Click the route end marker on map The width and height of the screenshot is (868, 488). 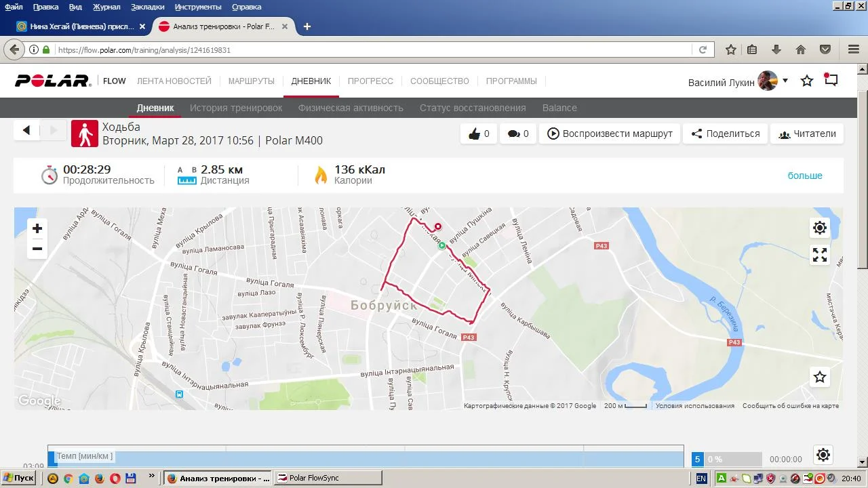(x=438, y=227)
